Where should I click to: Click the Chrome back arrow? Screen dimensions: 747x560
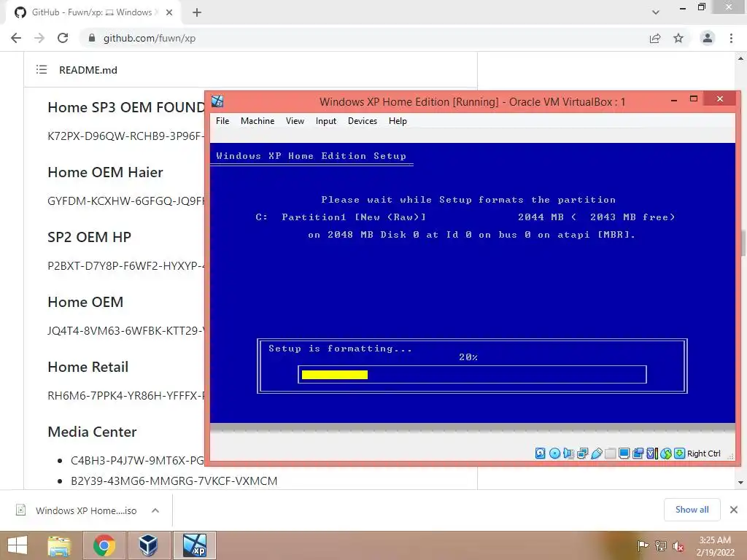(x=16, y=38)
